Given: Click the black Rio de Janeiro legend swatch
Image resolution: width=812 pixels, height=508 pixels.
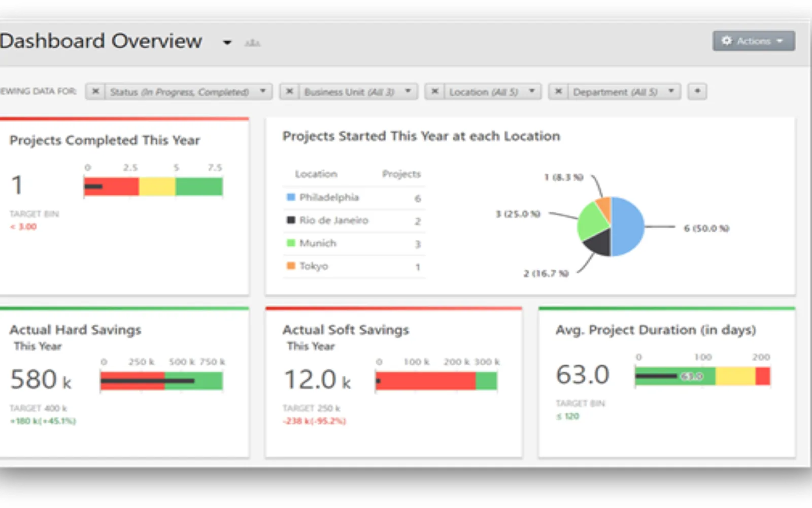Looking at the screenshot, I should 291,220.
